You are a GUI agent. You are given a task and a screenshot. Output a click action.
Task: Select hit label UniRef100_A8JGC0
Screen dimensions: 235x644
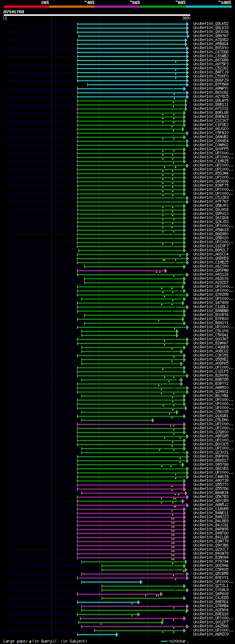click(x=211, y=129)
